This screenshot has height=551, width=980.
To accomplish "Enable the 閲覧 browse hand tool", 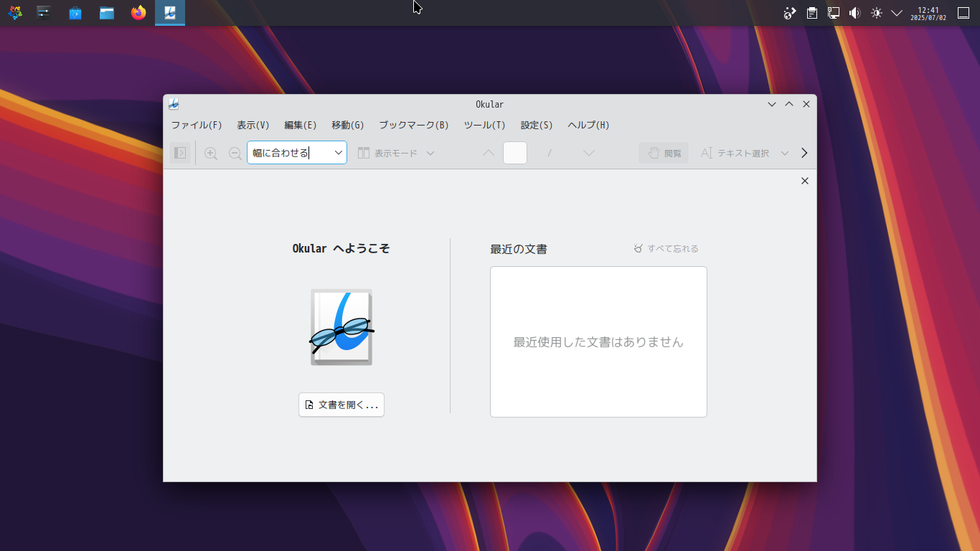I will coord(664,153).
